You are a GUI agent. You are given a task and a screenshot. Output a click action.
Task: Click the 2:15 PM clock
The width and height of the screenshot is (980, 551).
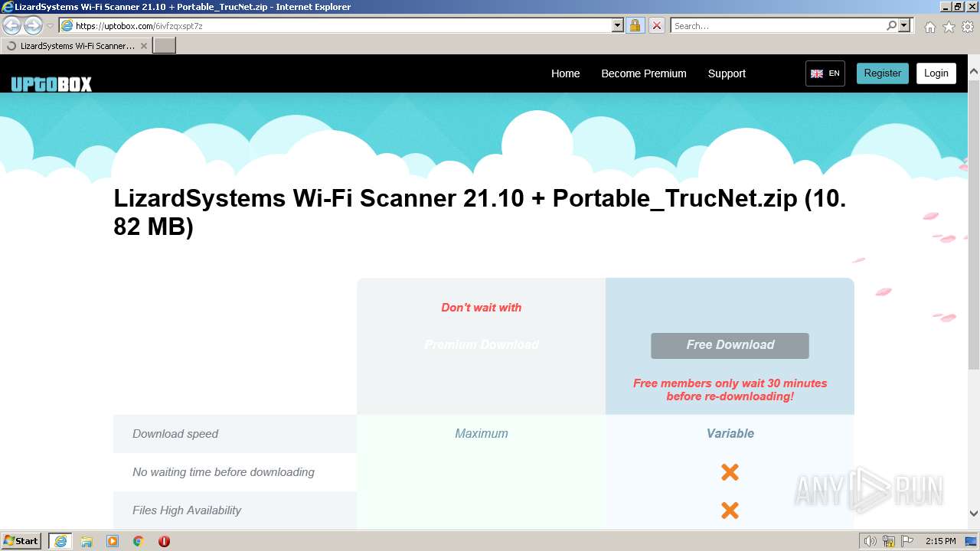click(941, 541)
